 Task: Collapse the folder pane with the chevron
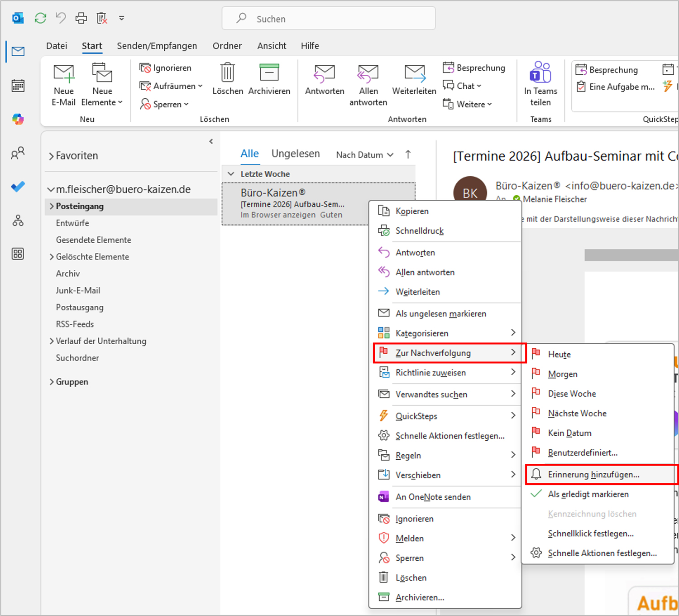click(210, 141)
